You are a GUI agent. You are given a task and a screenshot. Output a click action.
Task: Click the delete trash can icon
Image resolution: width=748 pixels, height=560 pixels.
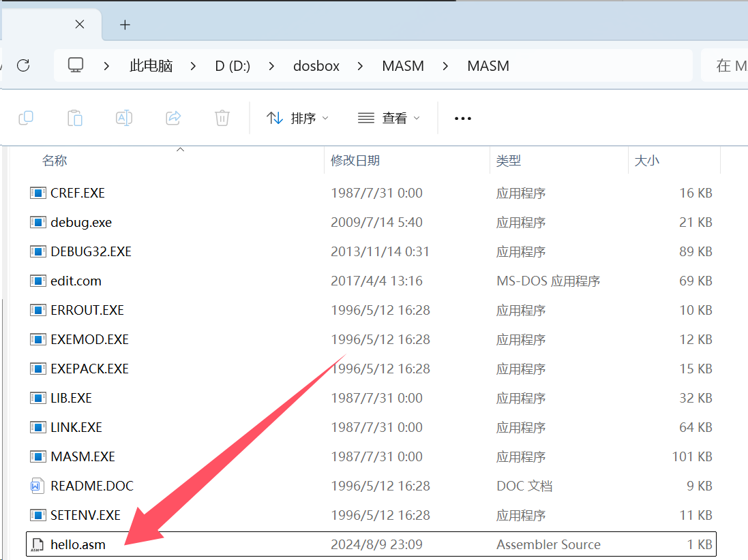[x=222, y=118]
